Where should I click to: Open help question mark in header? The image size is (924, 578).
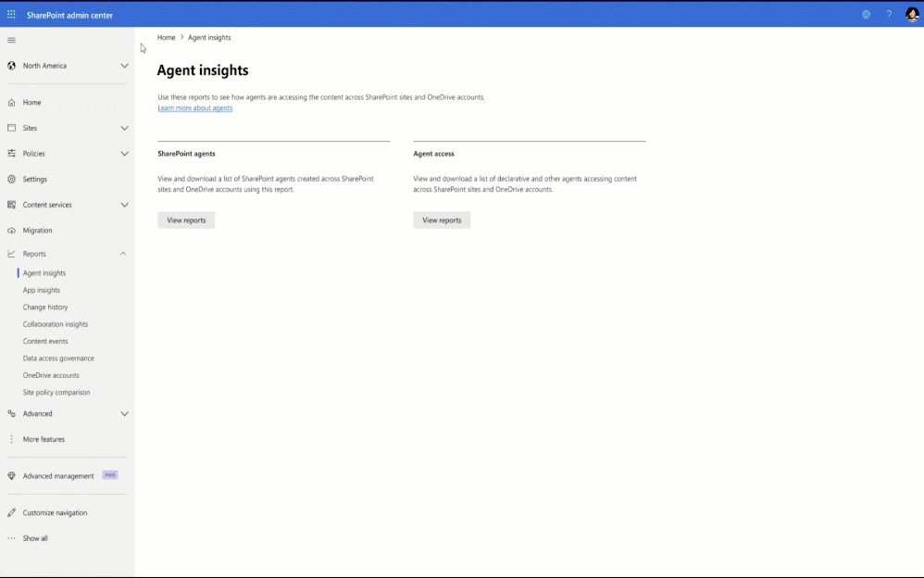(x=889, y=15)
